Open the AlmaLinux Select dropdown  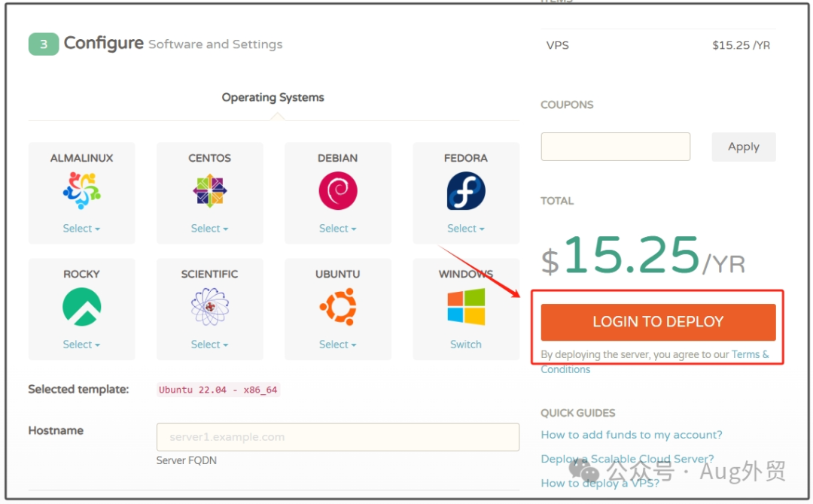81,229
